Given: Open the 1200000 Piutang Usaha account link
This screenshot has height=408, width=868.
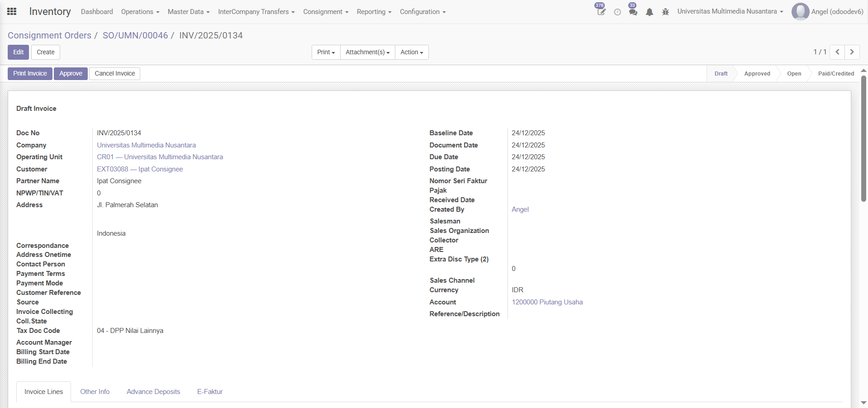Looking at the screenshot, I should pyautogui.click(x=547, y=302).
